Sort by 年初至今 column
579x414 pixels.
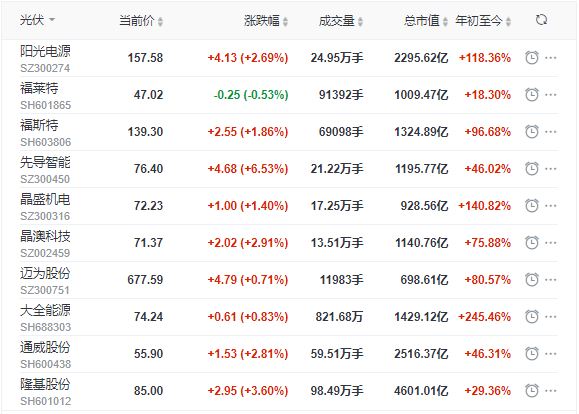pos(483,21)
